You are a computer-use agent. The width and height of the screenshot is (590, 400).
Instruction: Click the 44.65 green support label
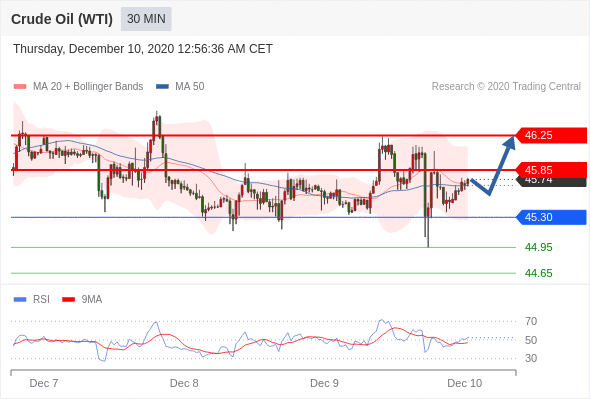pos(538,273)
